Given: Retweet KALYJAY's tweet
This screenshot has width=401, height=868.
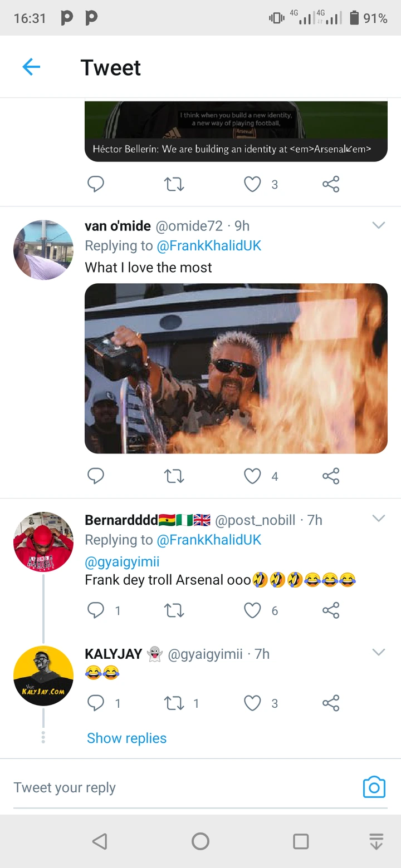Looking at the screenshot, I should click(x=174, y=703).
